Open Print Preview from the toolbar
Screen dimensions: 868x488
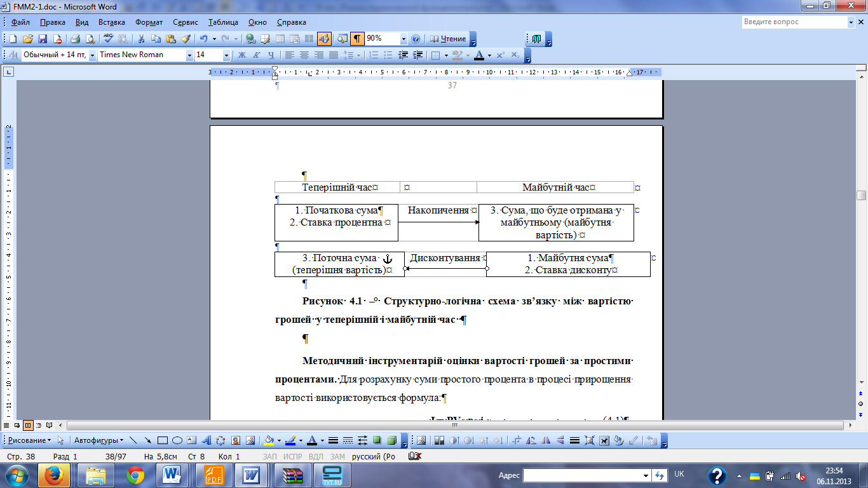pos(90,39)
